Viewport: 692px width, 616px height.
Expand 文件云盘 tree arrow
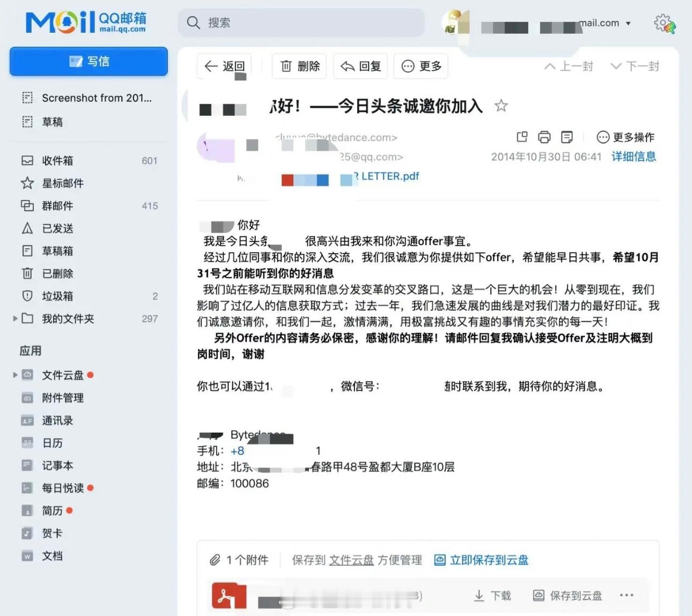click(x=15, y=375)
